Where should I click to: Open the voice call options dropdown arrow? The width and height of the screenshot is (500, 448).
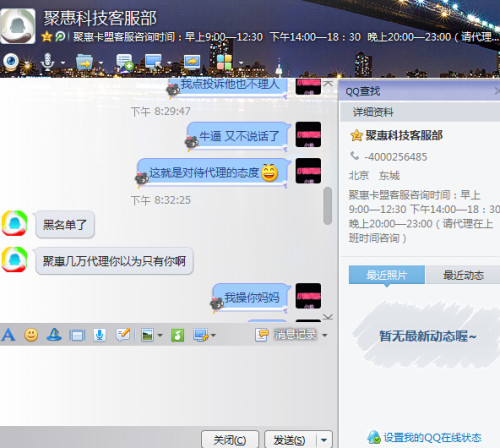tap(63, 62)
